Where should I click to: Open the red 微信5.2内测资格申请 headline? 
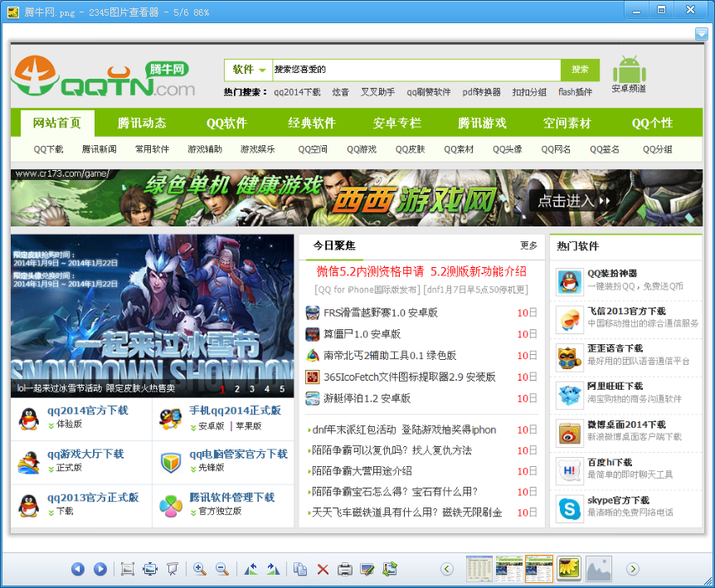pyautogui.click(x=370, y=272)
